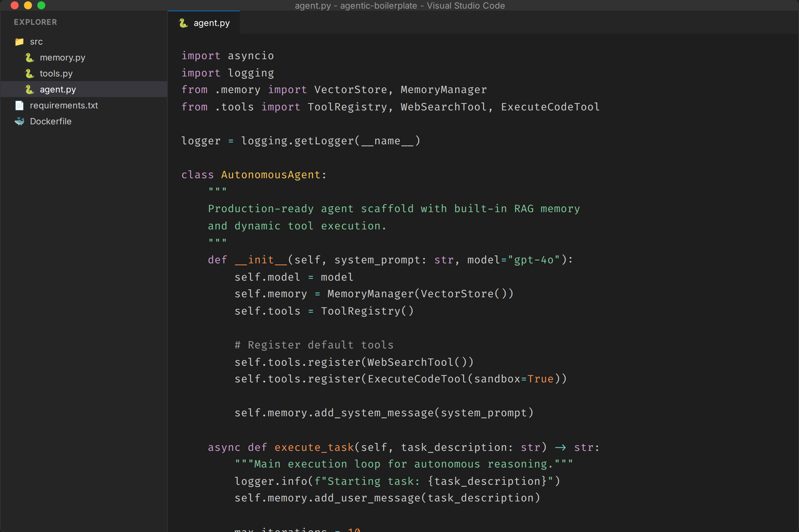Screen dimensions: 799x532
Task: Open requirements.txt from the Explorer
Action: (83, 106)
